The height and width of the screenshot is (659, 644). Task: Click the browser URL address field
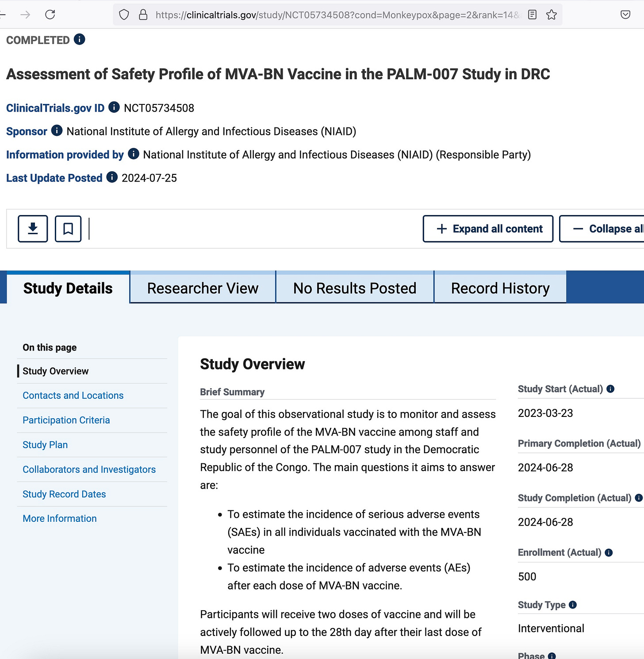338,15
